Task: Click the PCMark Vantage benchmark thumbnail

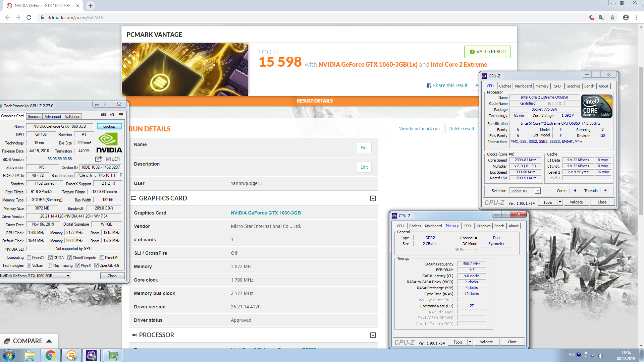Action: (x=185, y=69)
